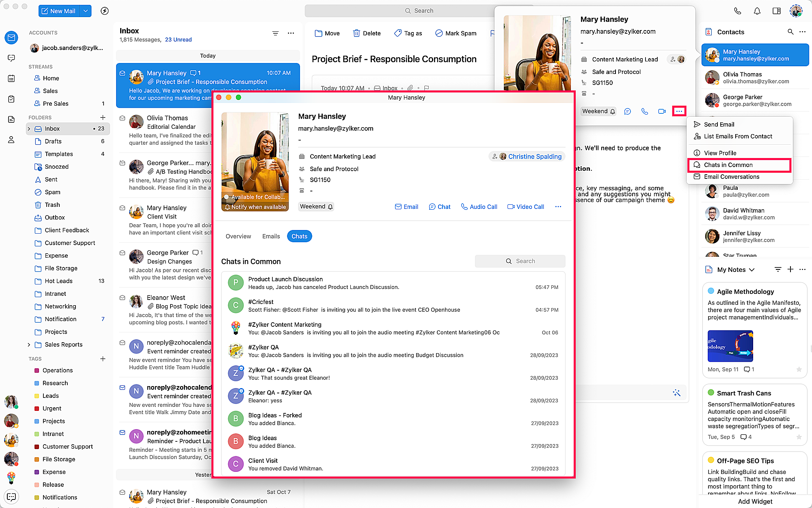Switch to the Emails tab

(271, 236)
